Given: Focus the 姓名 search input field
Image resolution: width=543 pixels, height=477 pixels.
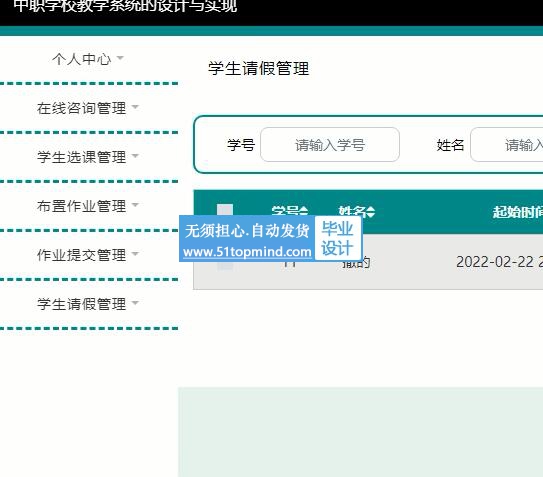Looking at the screenshot, I should point(507,144).
